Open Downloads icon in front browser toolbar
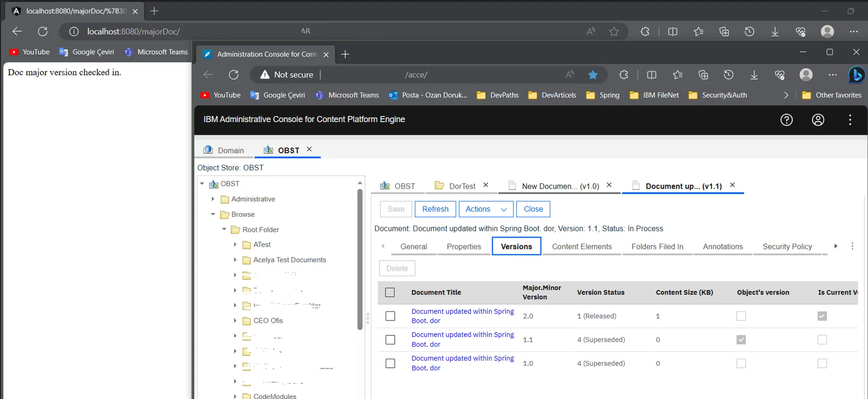Viewport: 868px width, 399px height. 754,75
